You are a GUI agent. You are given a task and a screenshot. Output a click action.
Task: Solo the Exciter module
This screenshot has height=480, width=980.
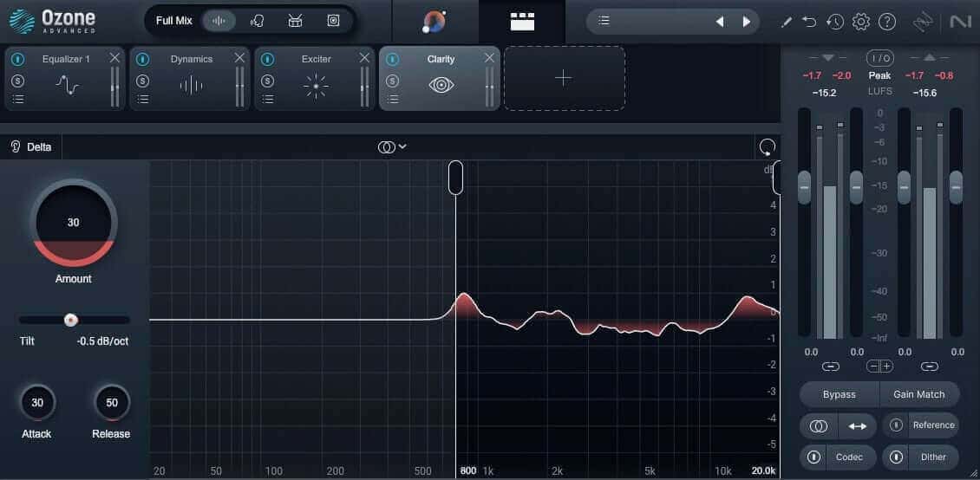pyautogui.click(x=267, y=81)
